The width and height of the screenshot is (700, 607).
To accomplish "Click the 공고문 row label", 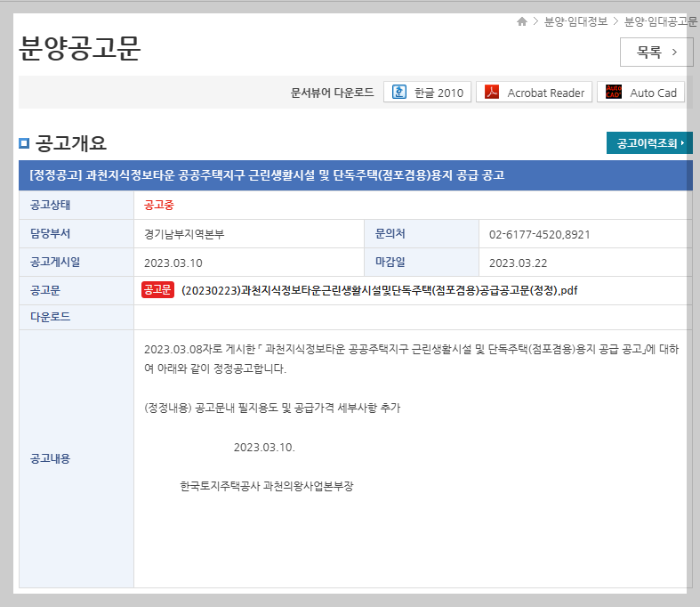I will point(45,291).
